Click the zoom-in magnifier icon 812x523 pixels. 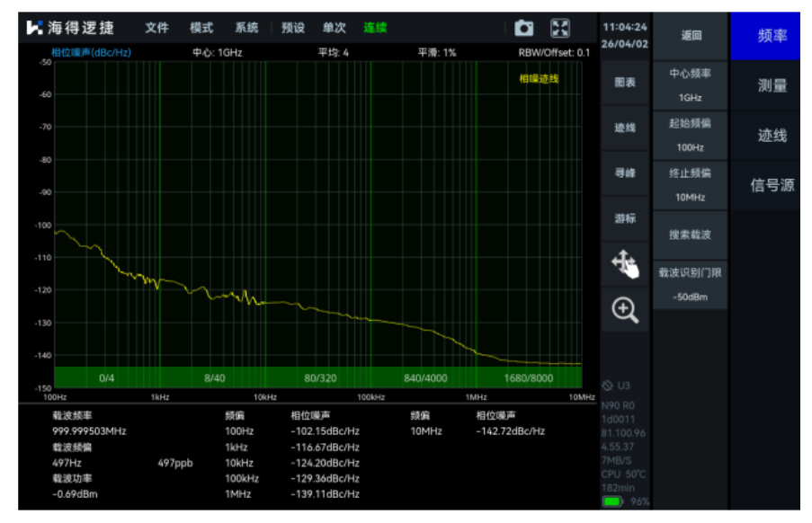click(x=625, y=310)
